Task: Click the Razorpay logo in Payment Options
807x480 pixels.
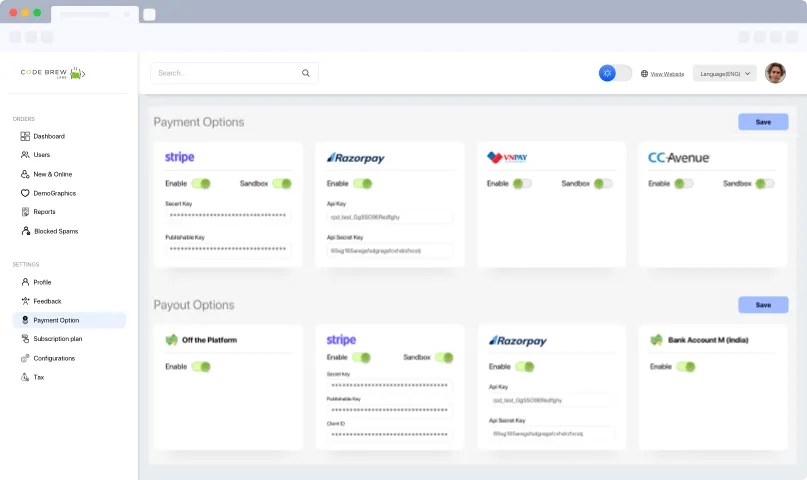Action: coord(356,158)
